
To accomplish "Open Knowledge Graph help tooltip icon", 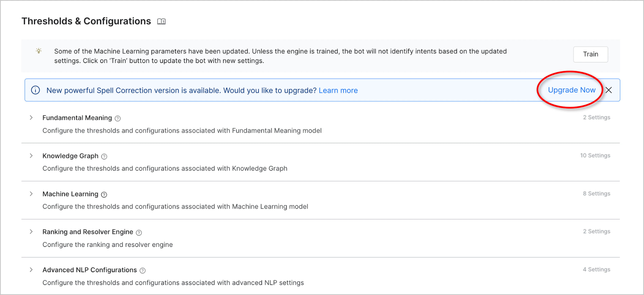I will (x=104, y=156).
